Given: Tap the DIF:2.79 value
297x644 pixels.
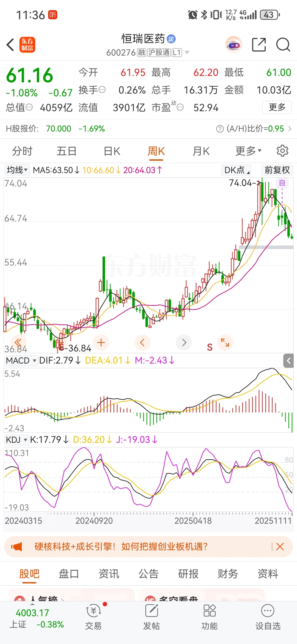Looking at the screenshot, I should coord(60,361).
